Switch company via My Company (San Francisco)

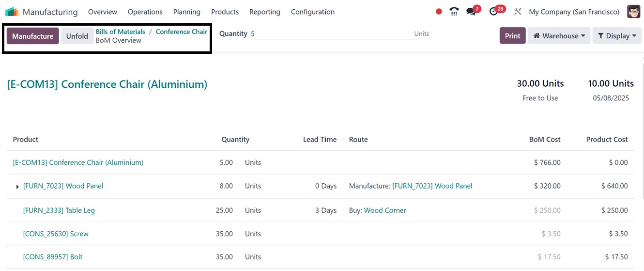click(574, 12)
